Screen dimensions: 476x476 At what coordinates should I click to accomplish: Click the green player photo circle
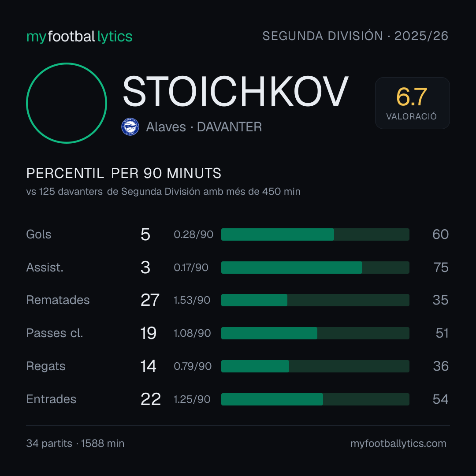point(67,103)
